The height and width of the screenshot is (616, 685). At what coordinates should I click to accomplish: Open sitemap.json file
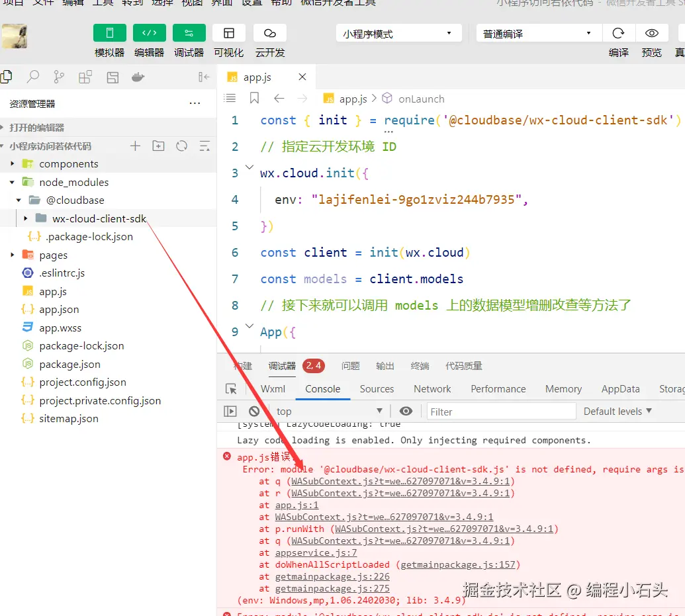(x=69, y=419)
